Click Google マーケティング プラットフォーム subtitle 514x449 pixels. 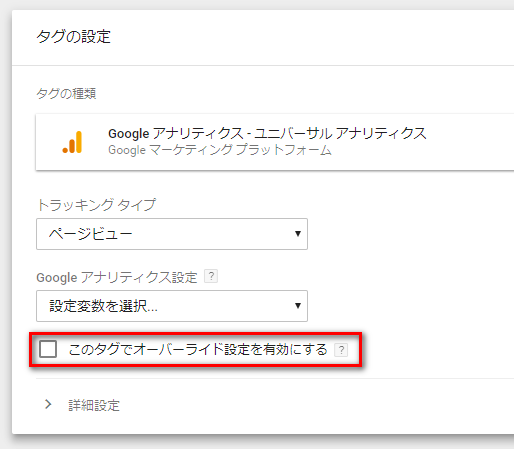coord(220,150)
